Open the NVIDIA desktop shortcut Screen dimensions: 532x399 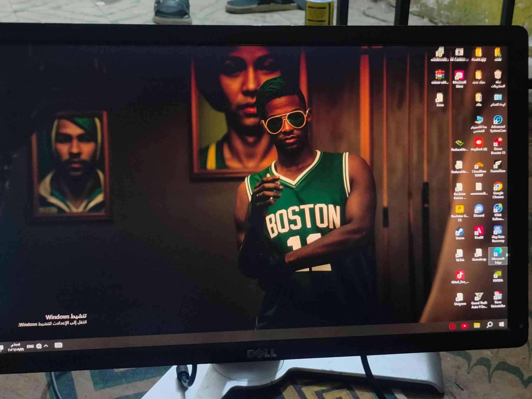[x=498, y=276]
